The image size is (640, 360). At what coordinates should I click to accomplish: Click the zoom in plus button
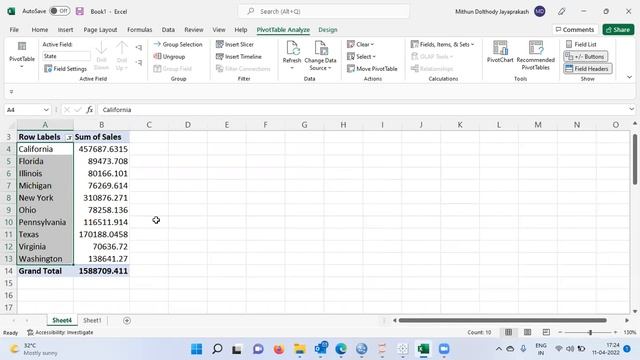point(616,332)
